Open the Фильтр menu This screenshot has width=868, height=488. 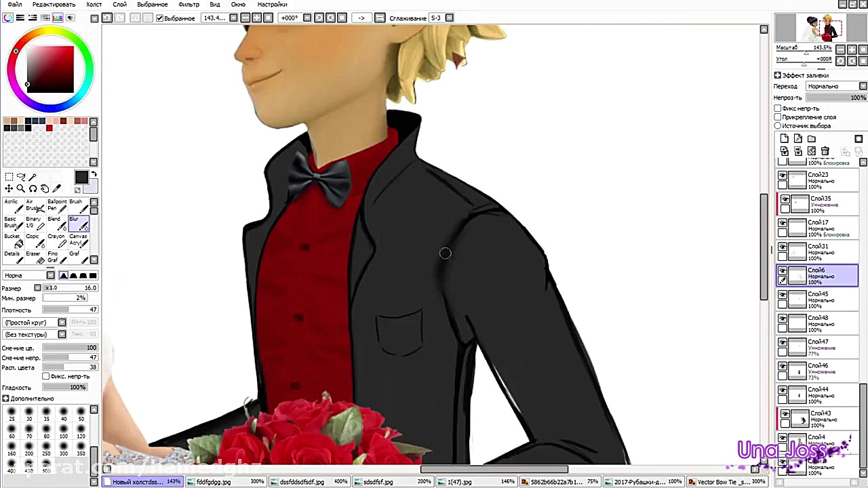pos(189,5)
